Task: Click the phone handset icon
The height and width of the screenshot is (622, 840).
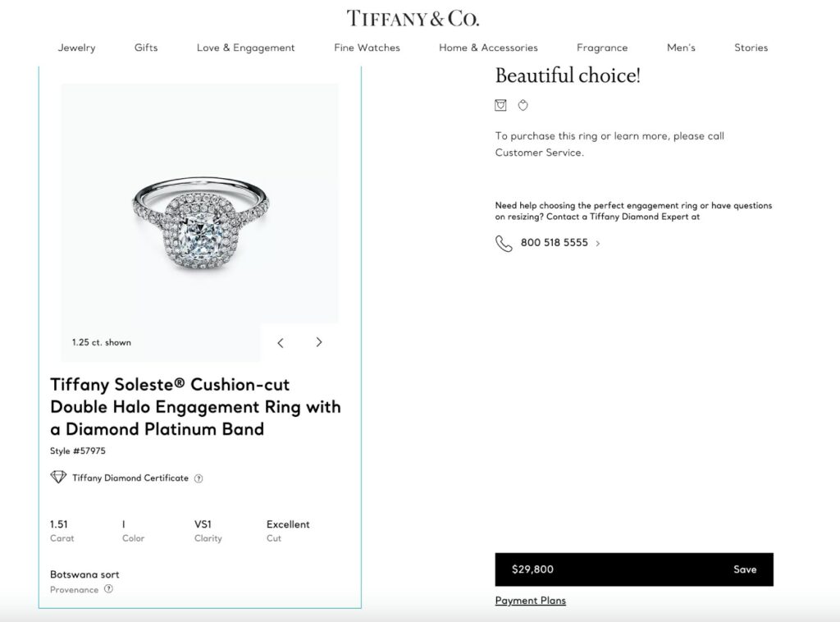Action: pyautogui.click(x=504, y=243)
